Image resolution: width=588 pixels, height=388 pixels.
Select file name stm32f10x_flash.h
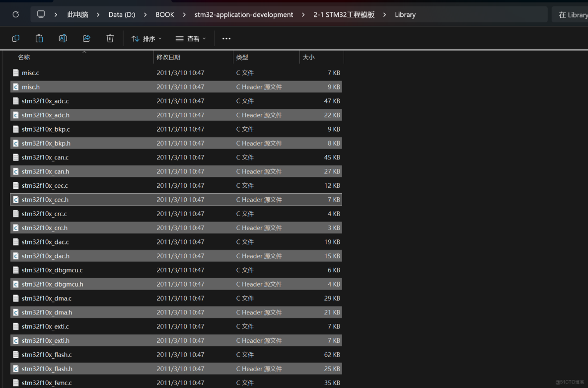[47, 369]
